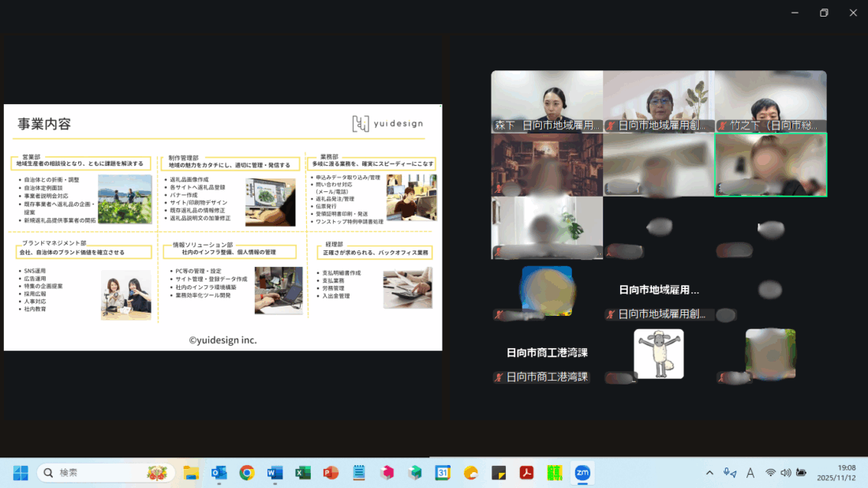Switch to PowerPoint in the taskbar
The width and height of the screenshot is (868, 488).
pyautogui.click(x=331, y=473)
